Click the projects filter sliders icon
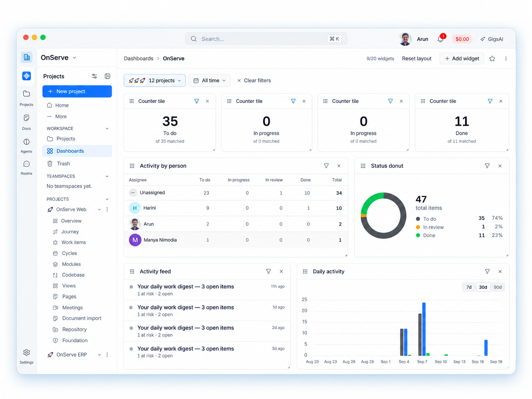 [x=94, y=76]
